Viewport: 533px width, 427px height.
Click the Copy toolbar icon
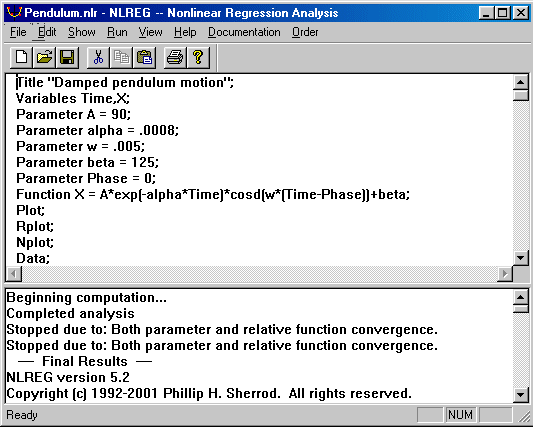click(121, 57)
